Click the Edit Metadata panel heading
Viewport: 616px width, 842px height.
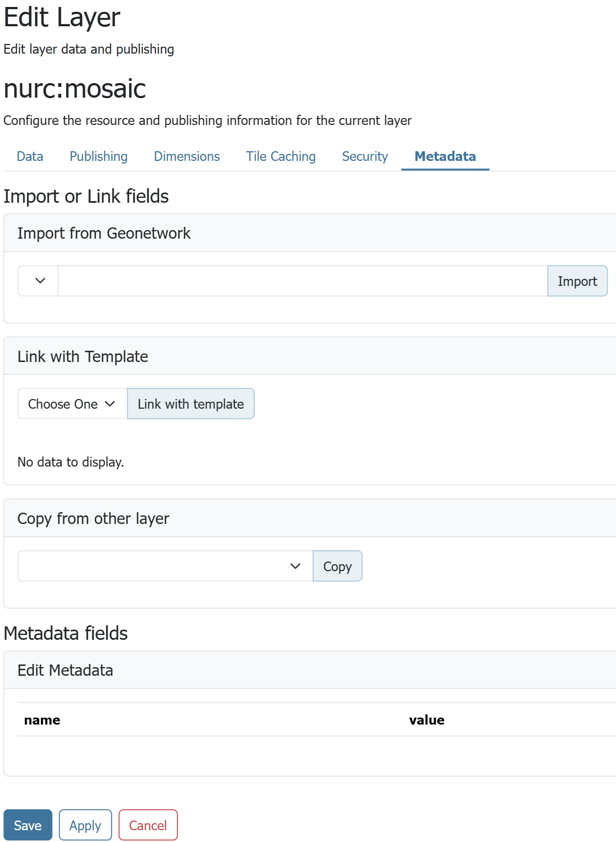pyautogui.click(x=65, y=670)
